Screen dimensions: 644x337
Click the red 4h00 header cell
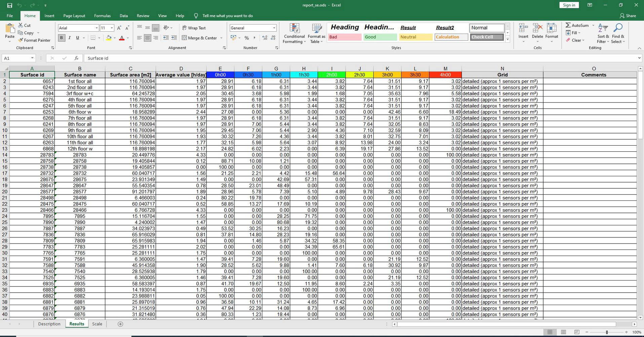(x=445, y=75)
